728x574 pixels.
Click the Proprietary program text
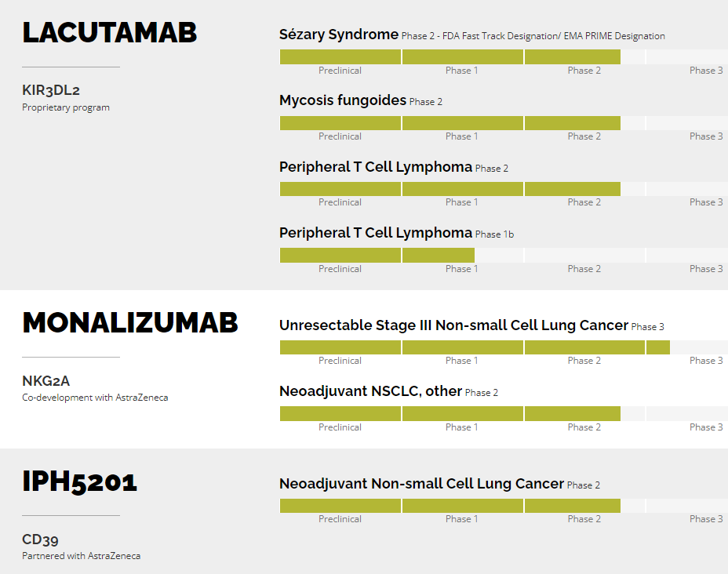tap(66, 107)
